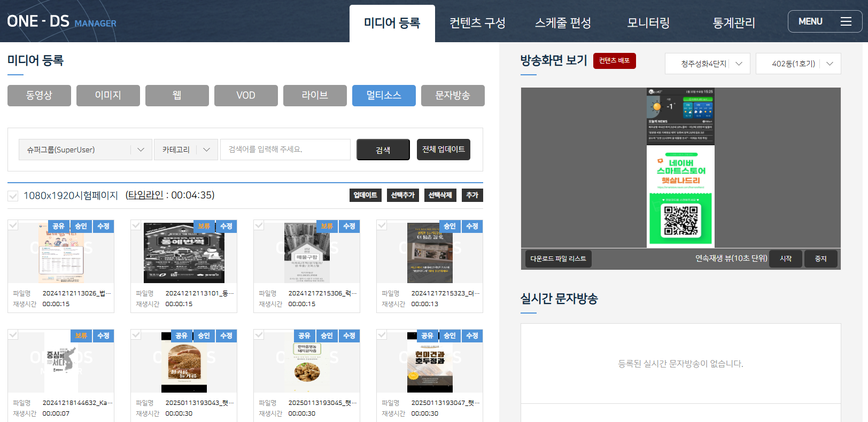Expand the 슈퍼그룹(SuperUser) dropdown
Screen dimensions: 868x422
click(85, 150)
